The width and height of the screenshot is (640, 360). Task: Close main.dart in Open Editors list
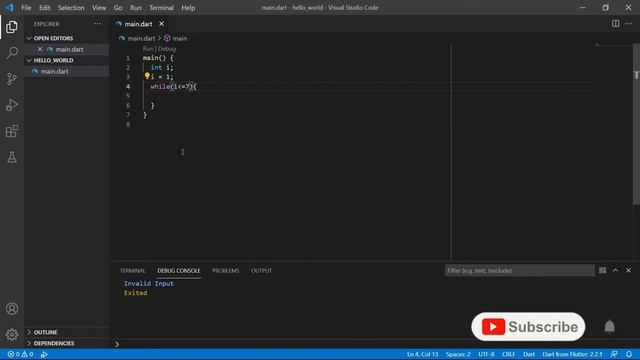pyautogui.click(x=40, y=49)
